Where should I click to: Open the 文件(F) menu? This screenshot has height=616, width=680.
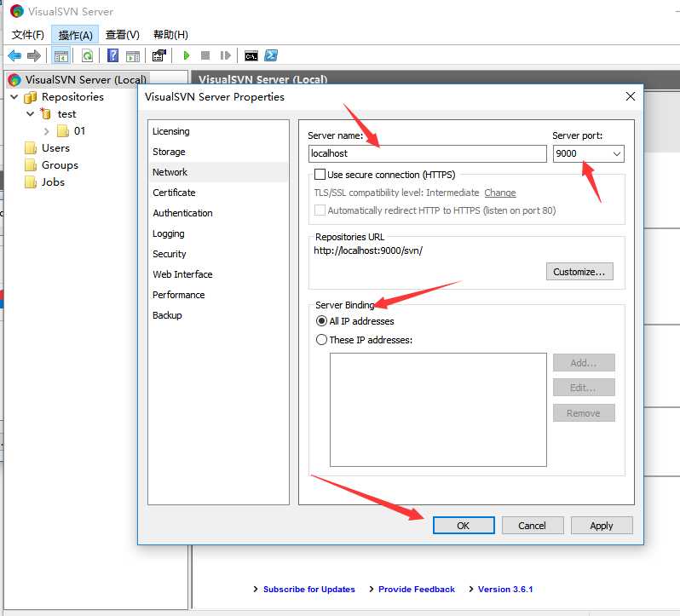pos(28,35)
